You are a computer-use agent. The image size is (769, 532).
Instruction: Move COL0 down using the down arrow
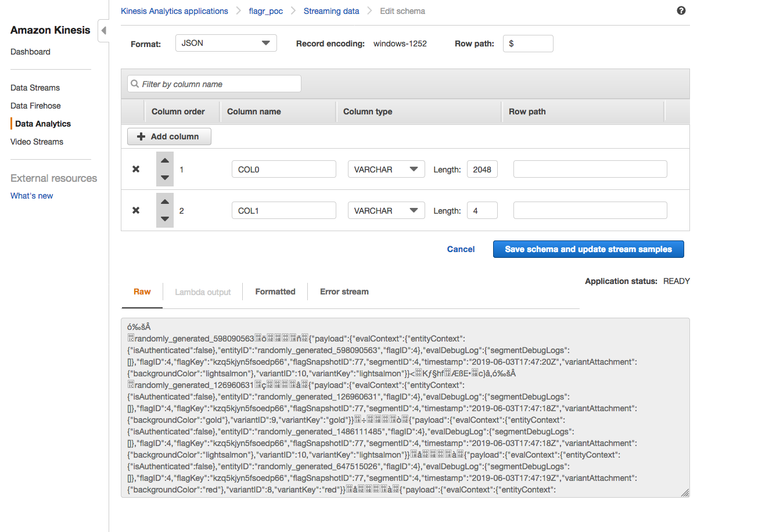click(164, 178)
